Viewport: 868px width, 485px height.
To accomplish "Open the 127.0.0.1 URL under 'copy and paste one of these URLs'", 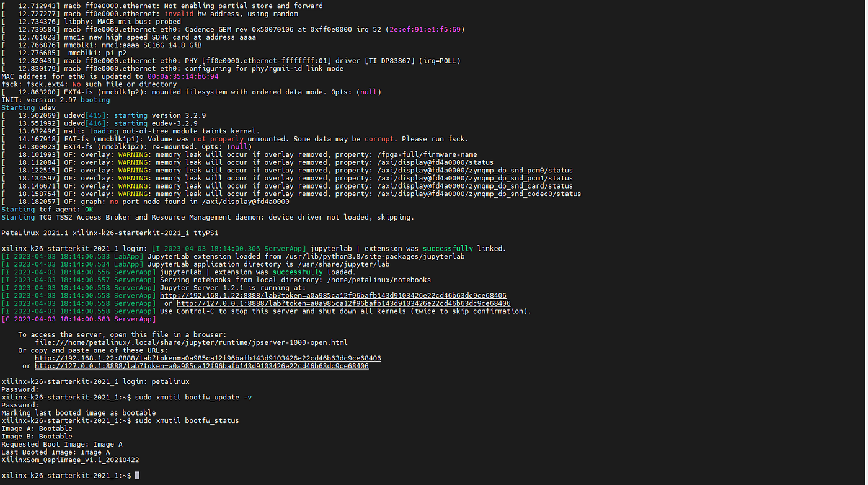I will 201,367.
